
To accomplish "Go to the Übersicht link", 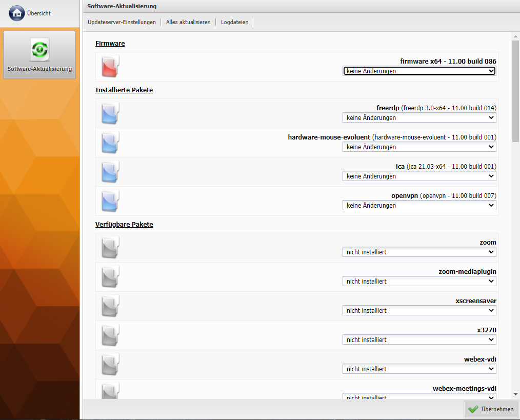I will tap(39, 13).
